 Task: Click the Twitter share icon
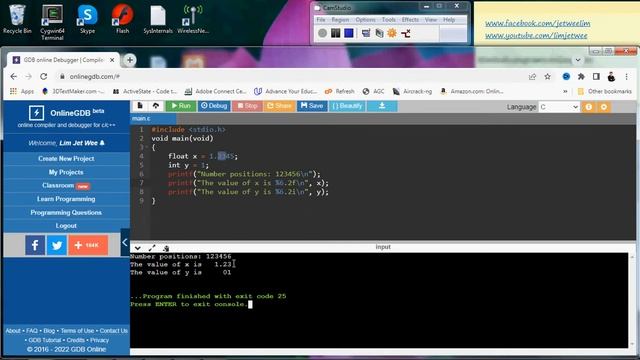(57, 245)
